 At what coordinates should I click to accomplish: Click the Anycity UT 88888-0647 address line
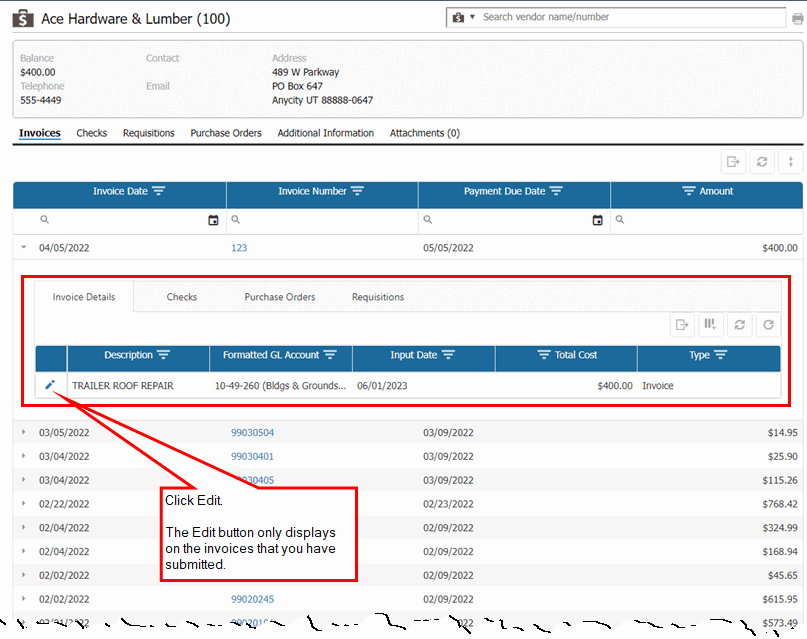(323, 100)
